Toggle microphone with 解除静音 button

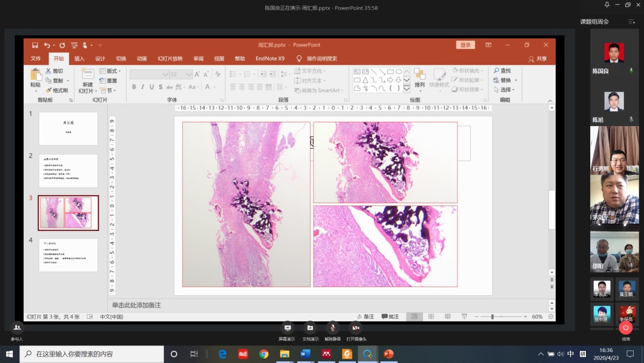[332, 328]
